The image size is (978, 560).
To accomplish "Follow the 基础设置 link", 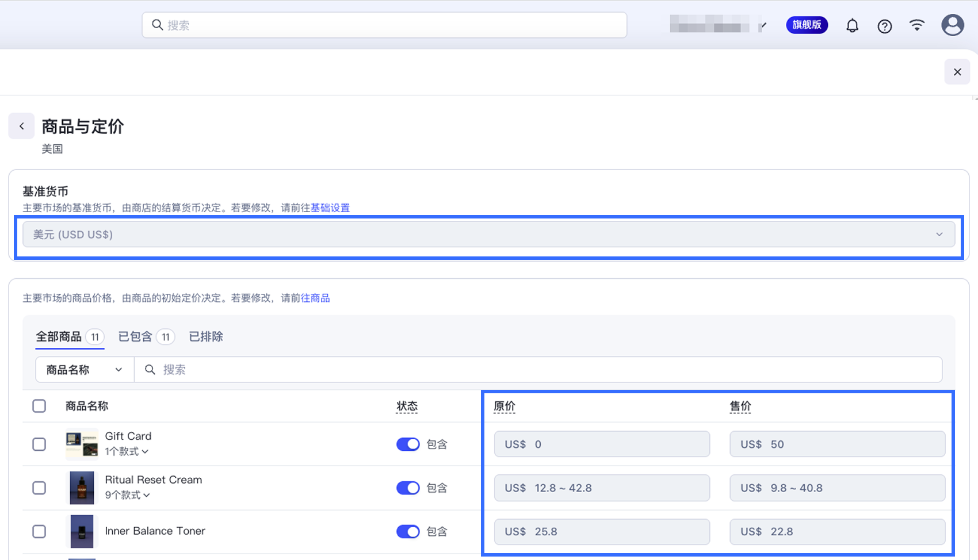I will click(330, 208).
